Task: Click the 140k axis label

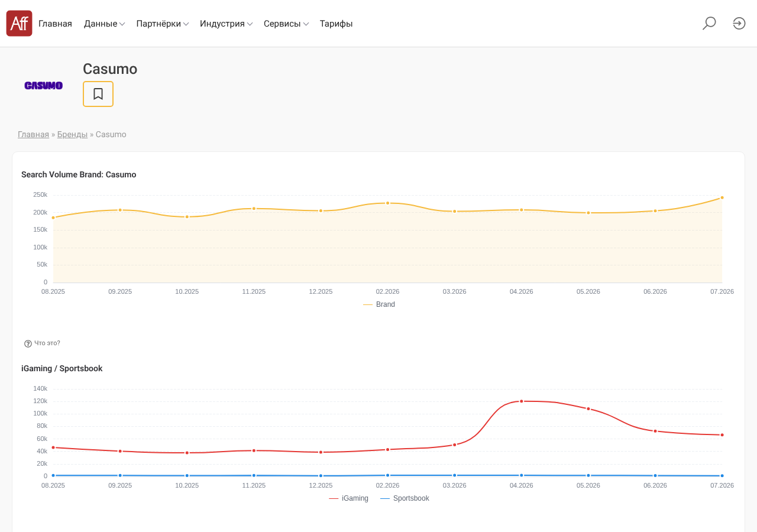Action: coord(40,389)
